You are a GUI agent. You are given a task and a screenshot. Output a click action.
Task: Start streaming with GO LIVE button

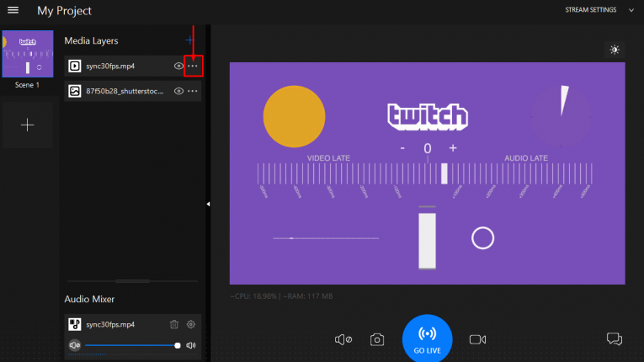427,338
